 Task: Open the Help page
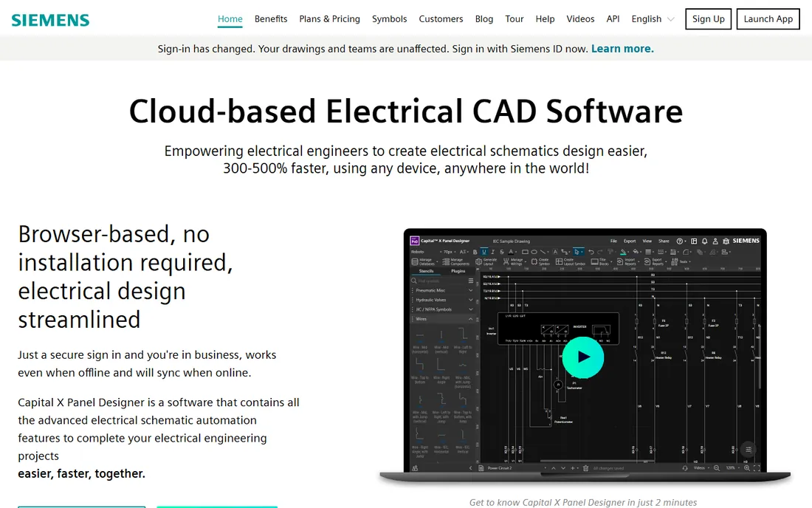[545, 19]
